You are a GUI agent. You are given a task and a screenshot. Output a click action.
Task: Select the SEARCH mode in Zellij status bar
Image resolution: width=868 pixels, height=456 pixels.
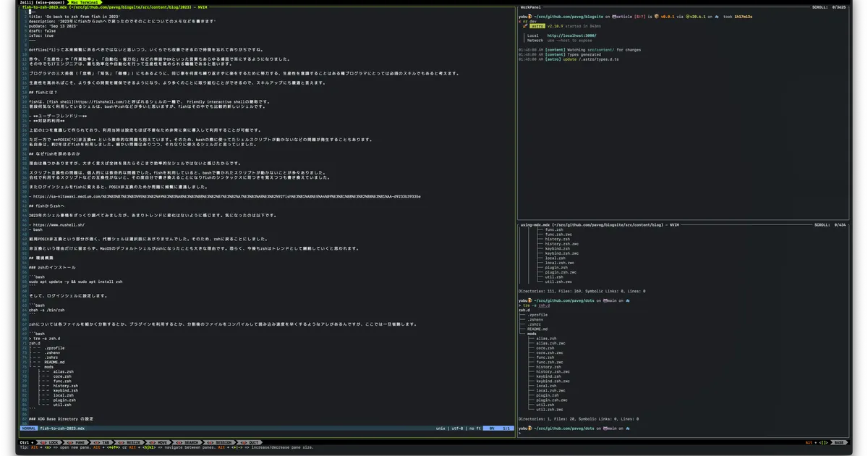point(187,442)
